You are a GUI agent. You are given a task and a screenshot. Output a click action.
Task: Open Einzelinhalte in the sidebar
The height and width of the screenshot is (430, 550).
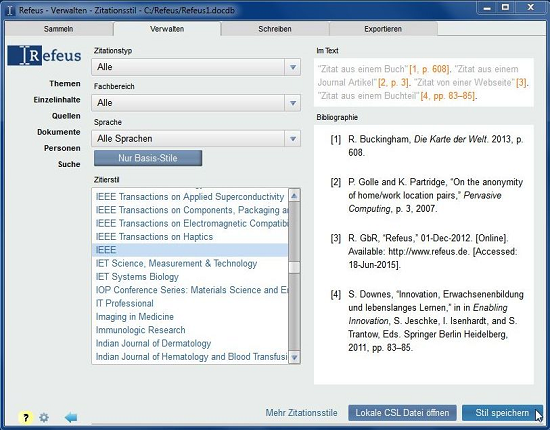[x=57, y=100]
